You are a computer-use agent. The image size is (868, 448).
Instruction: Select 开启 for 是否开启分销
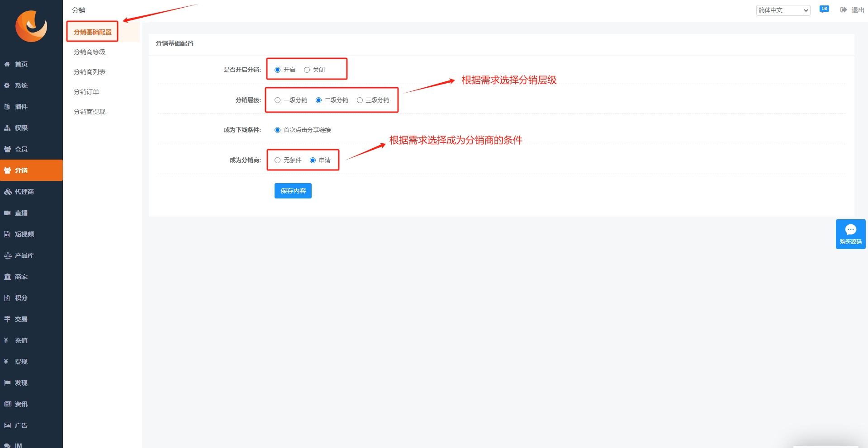(277, 70)
